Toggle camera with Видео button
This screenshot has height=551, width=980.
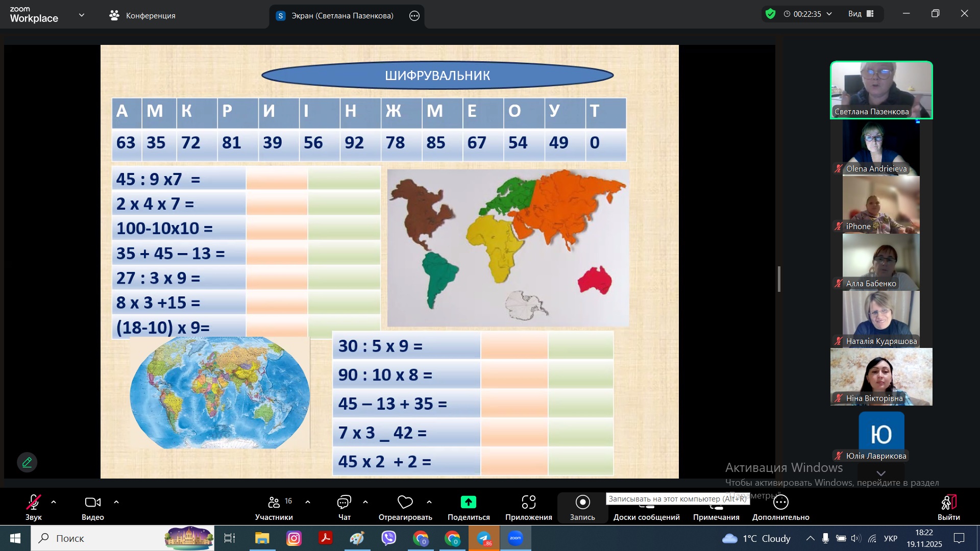pyautogui.click(x=92, y=503)
